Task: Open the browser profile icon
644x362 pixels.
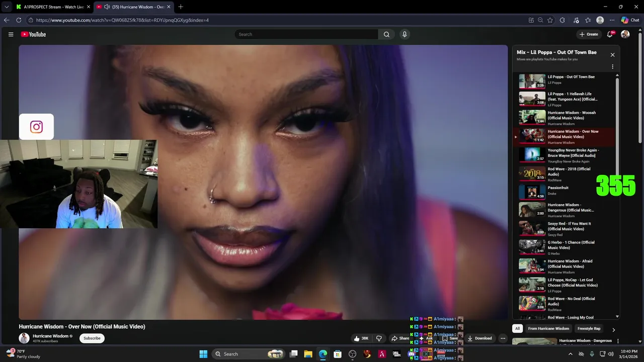Action: point(600,20)
